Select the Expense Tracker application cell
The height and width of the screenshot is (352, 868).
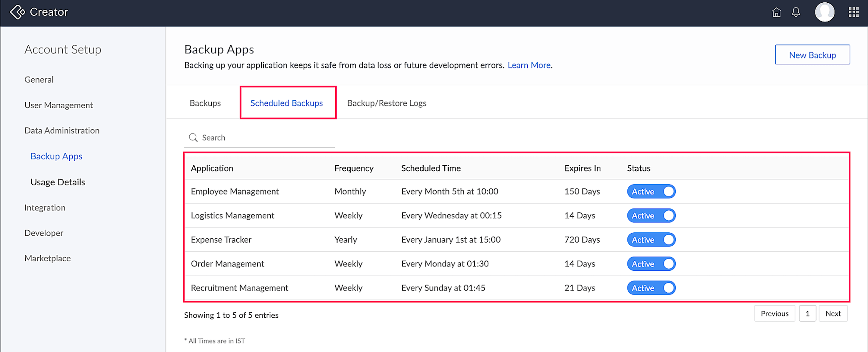click(221, 240)
